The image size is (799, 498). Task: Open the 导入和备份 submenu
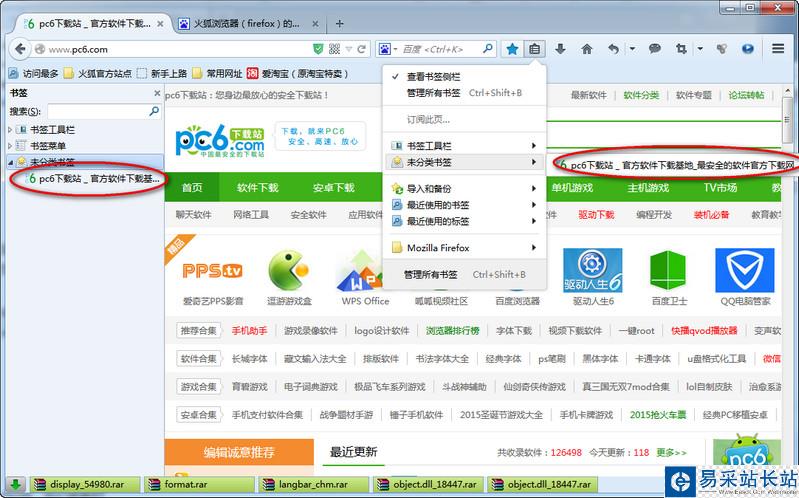(x=465, y=189)
